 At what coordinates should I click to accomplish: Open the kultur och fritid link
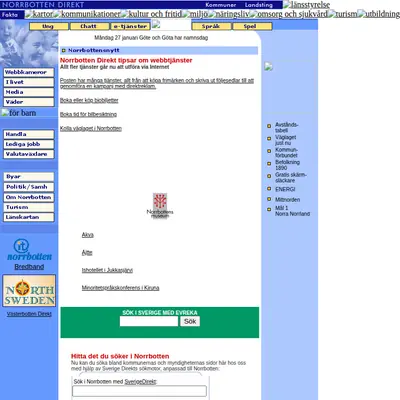tap(151, 14)
